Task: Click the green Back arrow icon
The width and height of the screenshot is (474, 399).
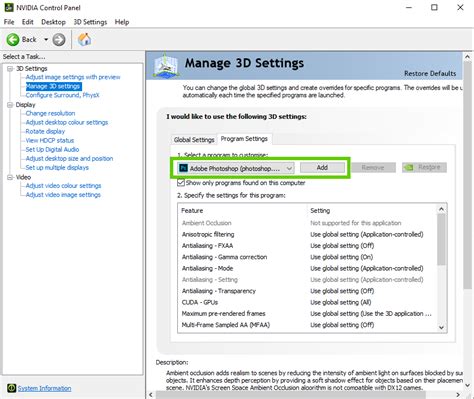Action: 13,40
